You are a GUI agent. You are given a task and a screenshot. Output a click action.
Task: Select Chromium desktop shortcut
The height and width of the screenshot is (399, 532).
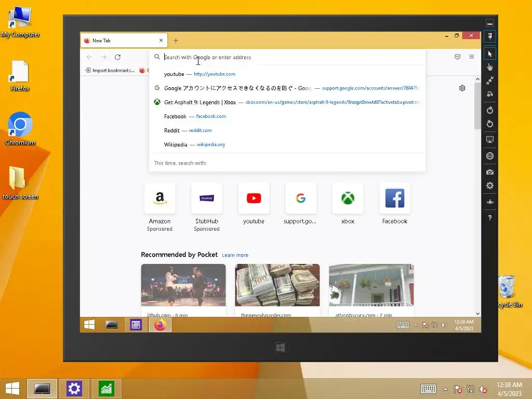pos(20,129)
